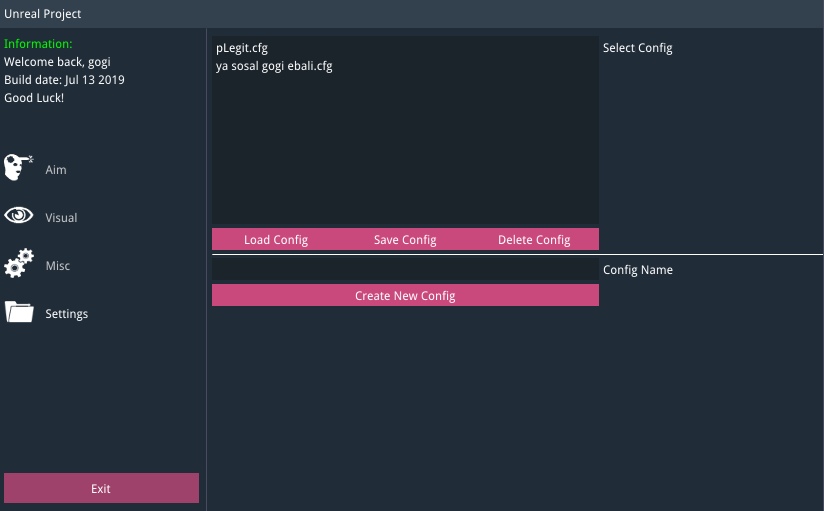Click empty area of the config list
Viewport: 824px width, 511px height.
click(x=405, y=150)
